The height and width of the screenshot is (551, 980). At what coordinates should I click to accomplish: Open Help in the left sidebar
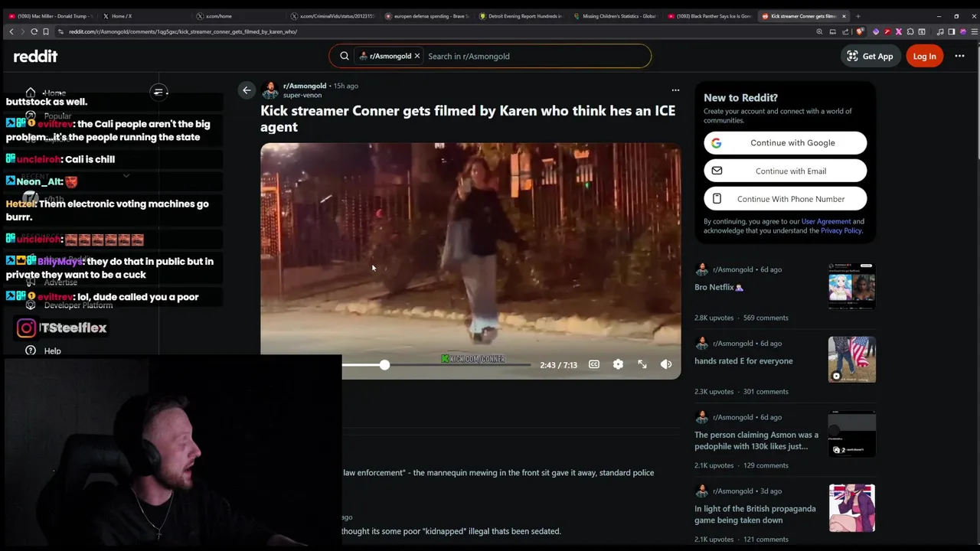52,350
